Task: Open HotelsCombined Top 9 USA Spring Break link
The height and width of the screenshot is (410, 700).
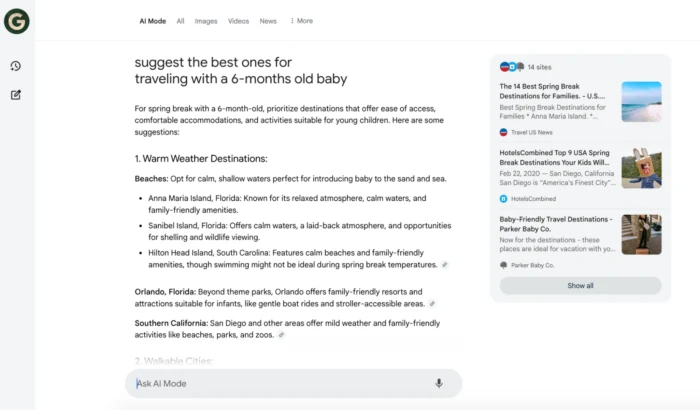Action: point(554,158)
